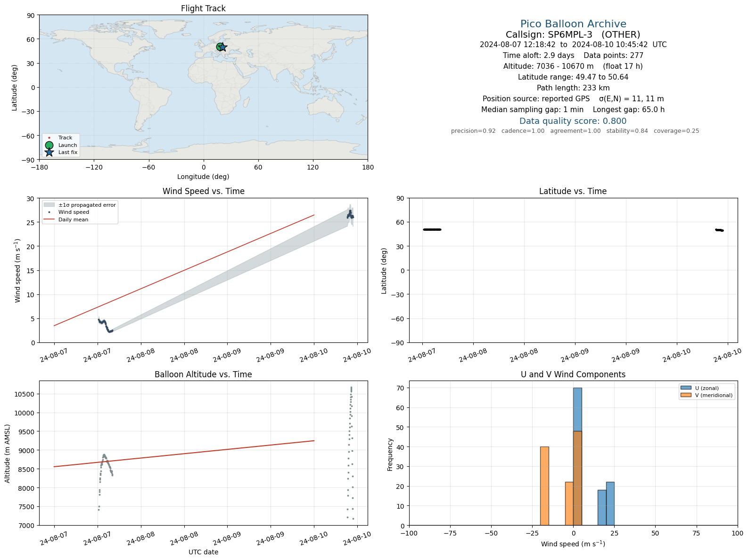Pick the blue U (zonal) legend swatch
Screen dimensions: 748x560
tap(686, 388)
